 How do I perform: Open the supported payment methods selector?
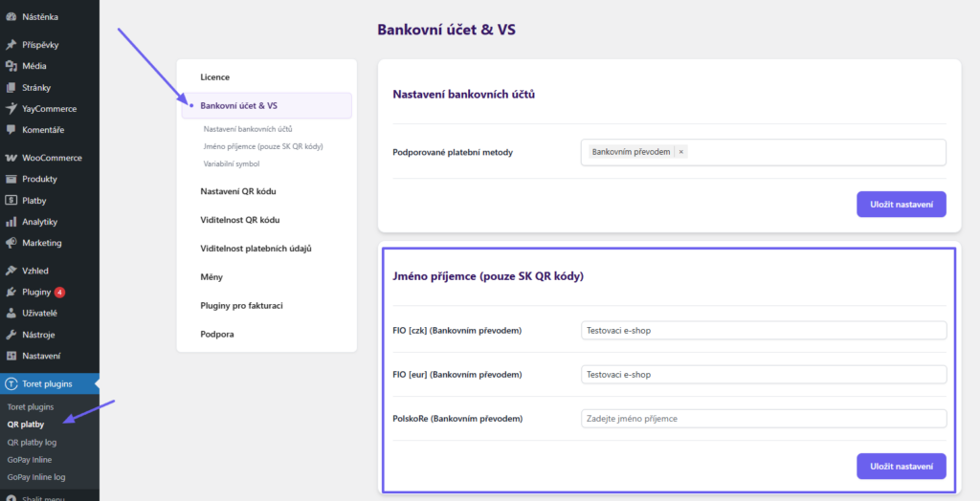[x=813, y=152]
